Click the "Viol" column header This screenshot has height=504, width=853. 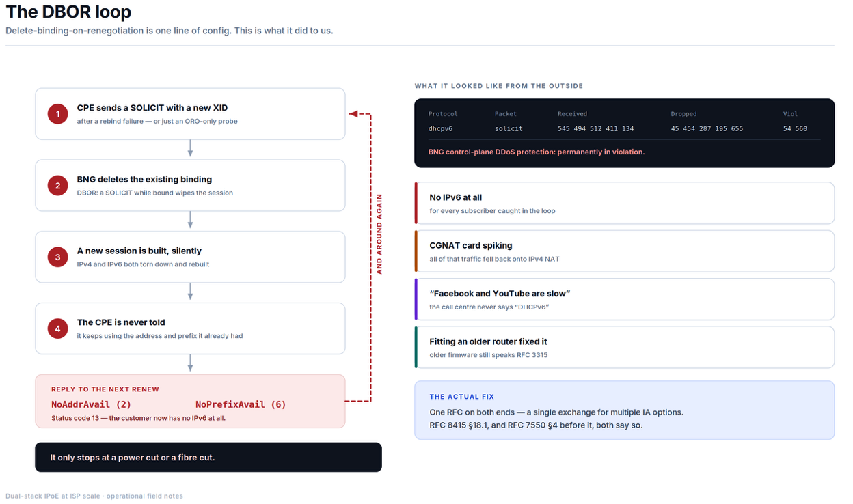[791, 114]
